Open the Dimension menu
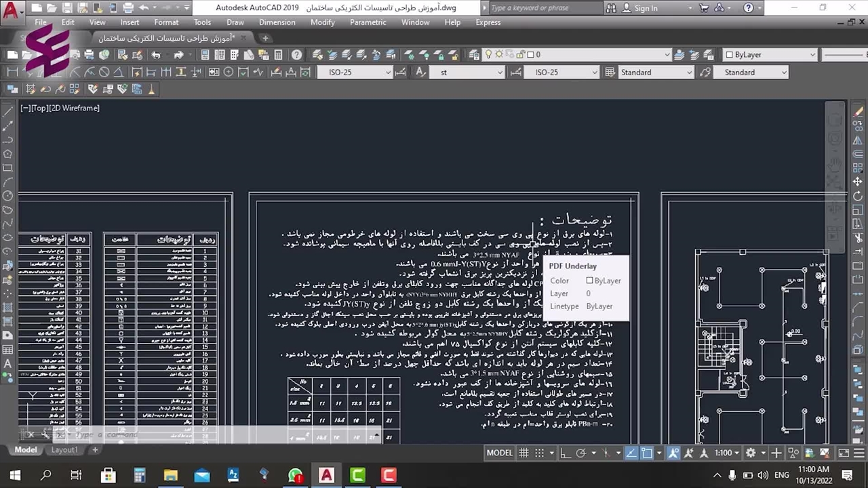This screenshot has width=868, height=488. 277,22
